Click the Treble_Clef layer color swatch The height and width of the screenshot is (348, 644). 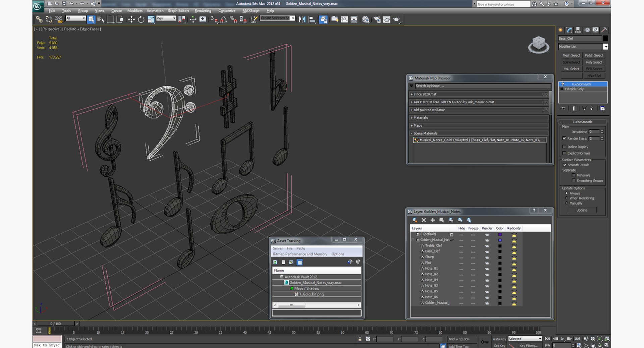(x=500, y=246)
